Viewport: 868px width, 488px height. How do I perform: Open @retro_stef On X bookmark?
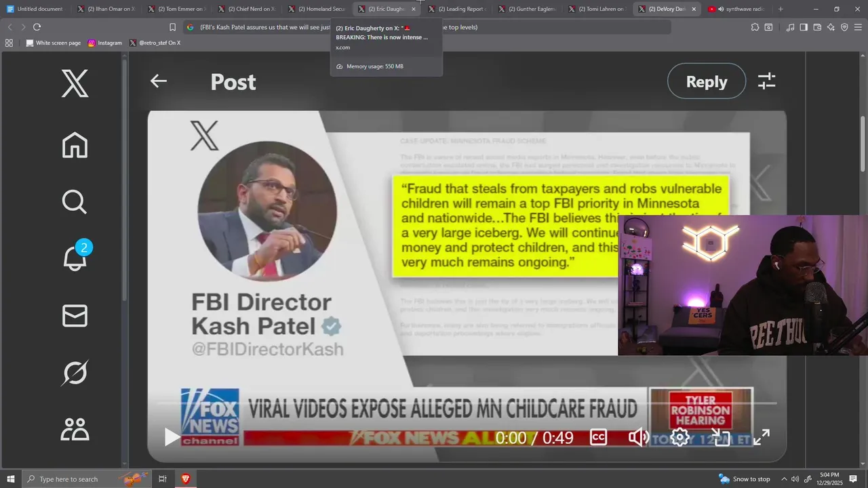[155, 43]
